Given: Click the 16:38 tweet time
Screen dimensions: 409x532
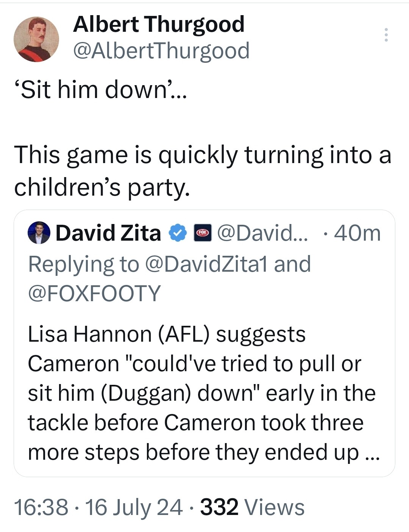Looking at the screenshot, I should (x=41, y=507).
